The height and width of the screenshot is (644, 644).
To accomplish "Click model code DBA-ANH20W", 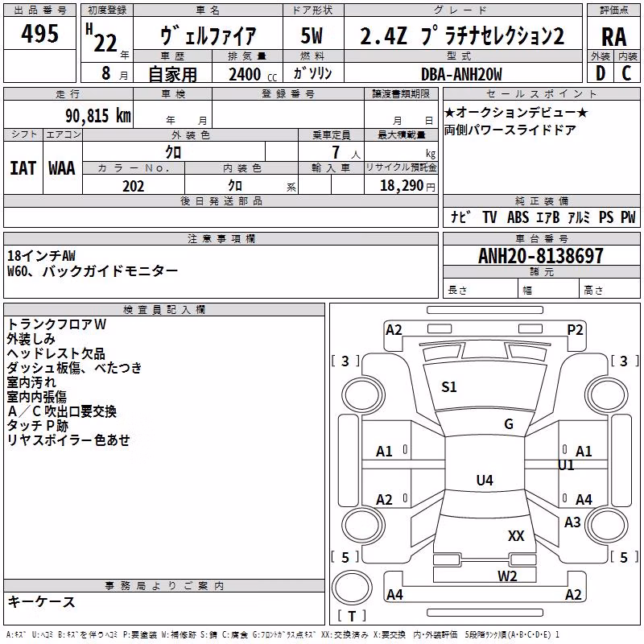I will [461, 74].
